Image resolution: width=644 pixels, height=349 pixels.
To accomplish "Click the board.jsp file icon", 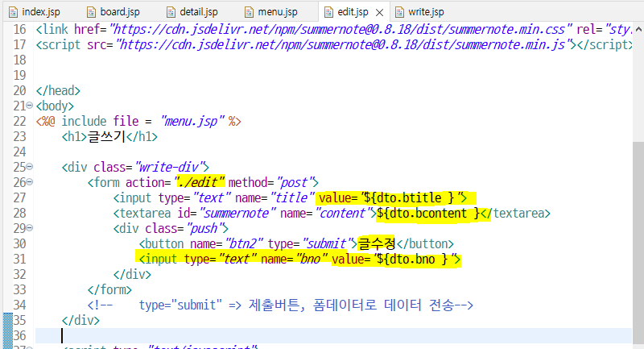I will [x=91, y=12].
